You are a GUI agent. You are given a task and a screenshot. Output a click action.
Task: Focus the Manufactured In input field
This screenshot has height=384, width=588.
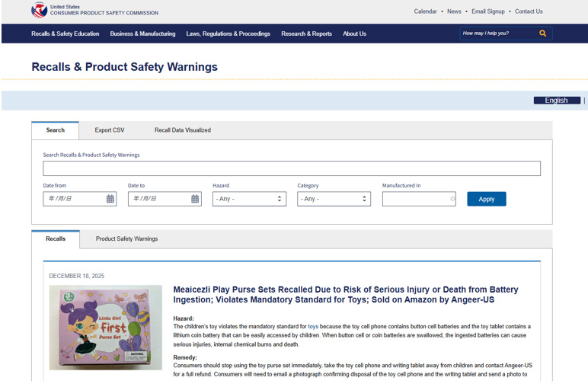[x=415, y=199]
